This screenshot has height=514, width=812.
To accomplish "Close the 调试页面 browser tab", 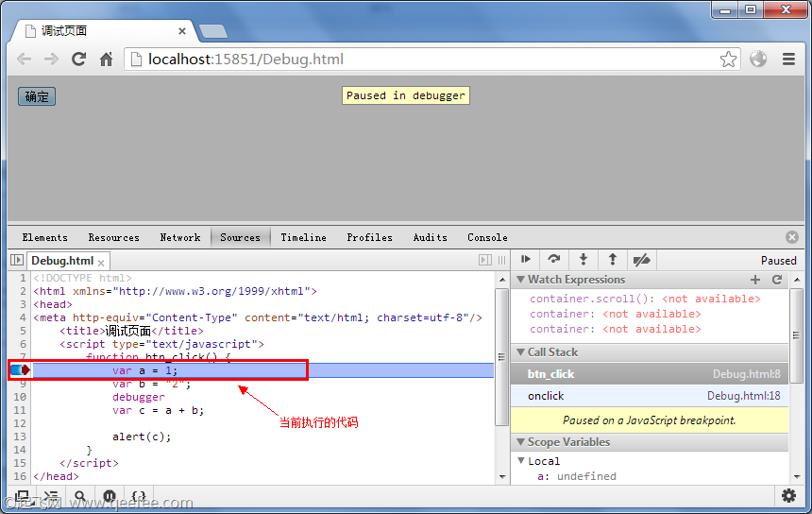I will tap(182, 31).
